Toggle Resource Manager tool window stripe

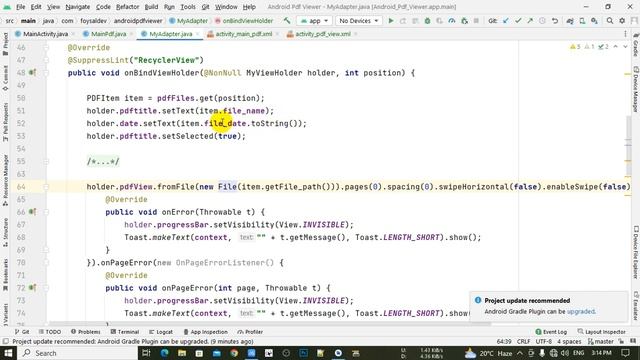5,180
